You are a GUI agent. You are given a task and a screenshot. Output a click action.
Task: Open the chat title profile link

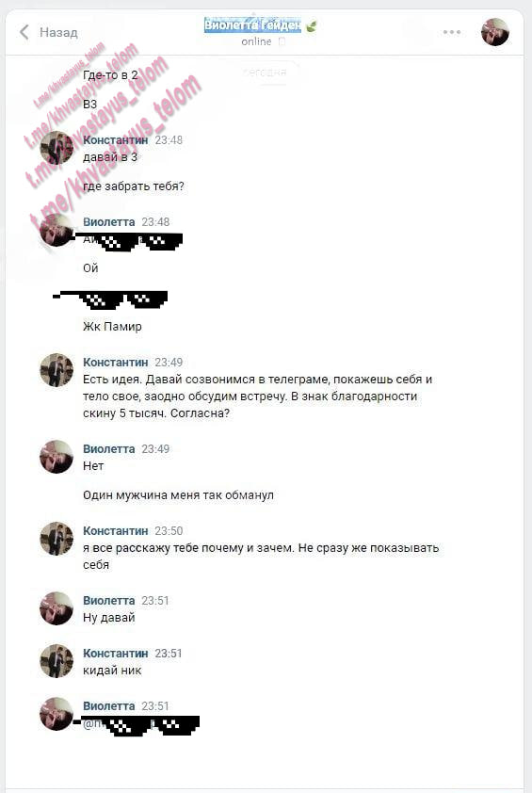(x=252, y=24)
